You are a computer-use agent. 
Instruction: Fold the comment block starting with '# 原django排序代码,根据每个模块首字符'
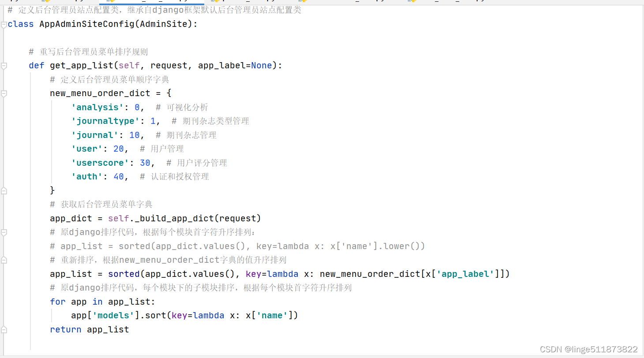4,232
